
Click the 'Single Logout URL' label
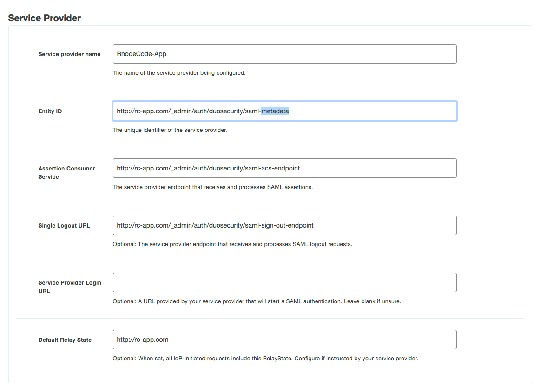point(64,226)
